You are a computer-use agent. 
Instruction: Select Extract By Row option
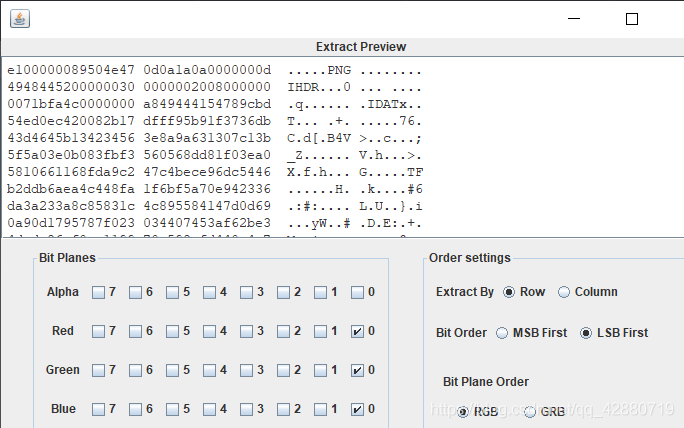click(509, 292)
